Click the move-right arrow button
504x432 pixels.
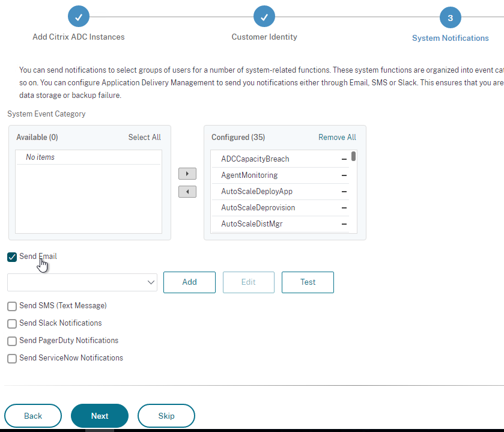click(x=187, y=174)
